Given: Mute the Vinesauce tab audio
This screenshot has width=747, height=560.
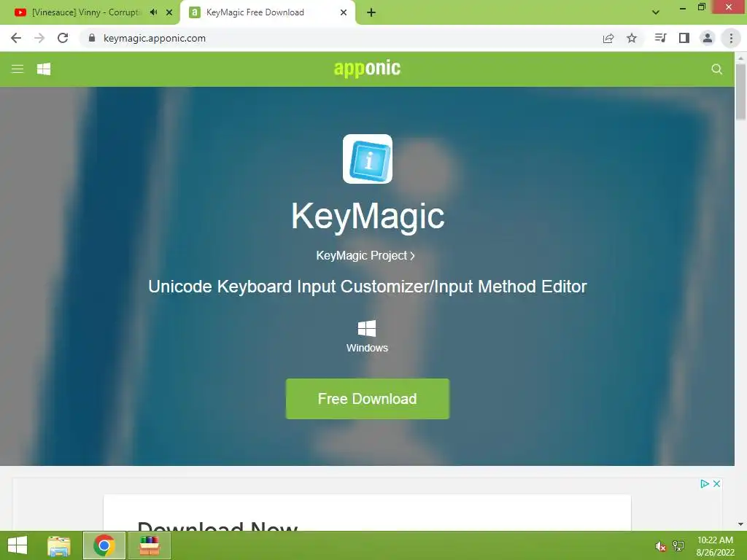Looking at the screenshot, I should pyautogui.click(x=153, y=12).
